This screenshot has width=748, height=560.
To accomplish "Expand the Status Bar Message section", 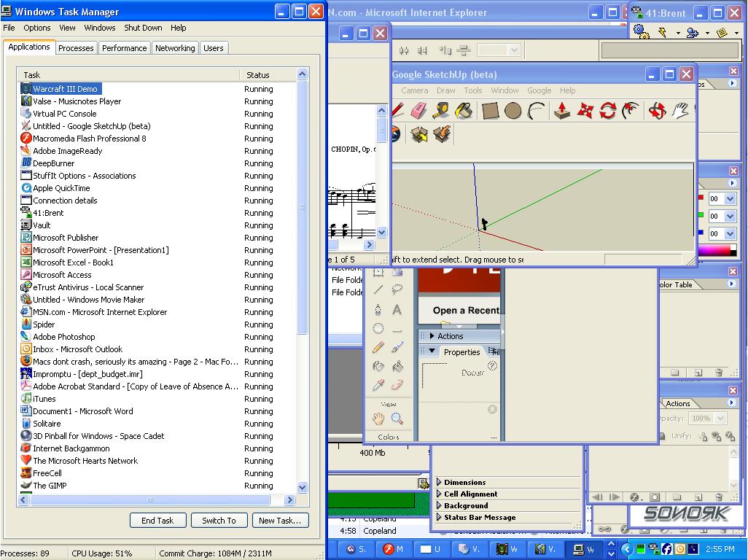I will click(440, 517).
